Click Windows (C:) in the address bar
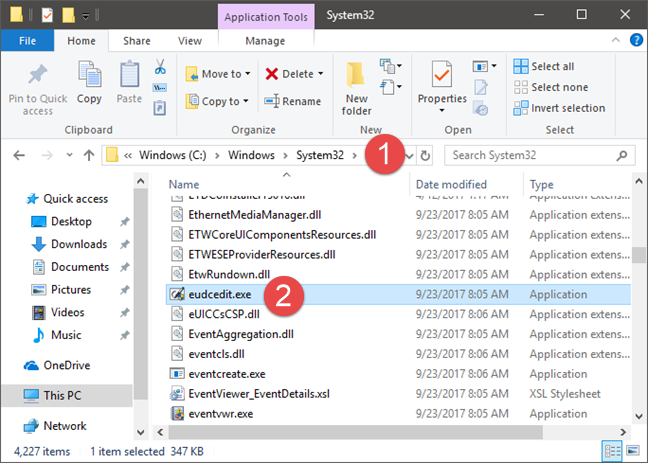648x463 pixels. [x=172, y=155]
